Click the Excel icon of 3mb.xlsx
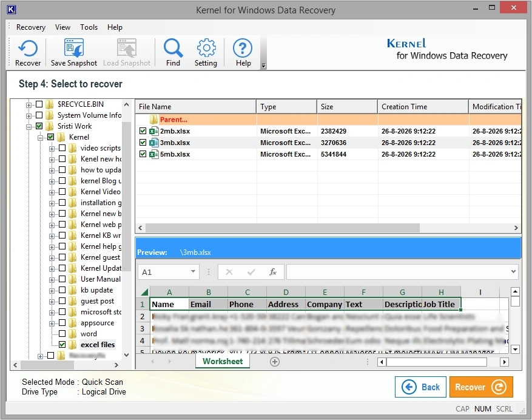The height and width of the screenshot is (420, 532). [154, 143]
